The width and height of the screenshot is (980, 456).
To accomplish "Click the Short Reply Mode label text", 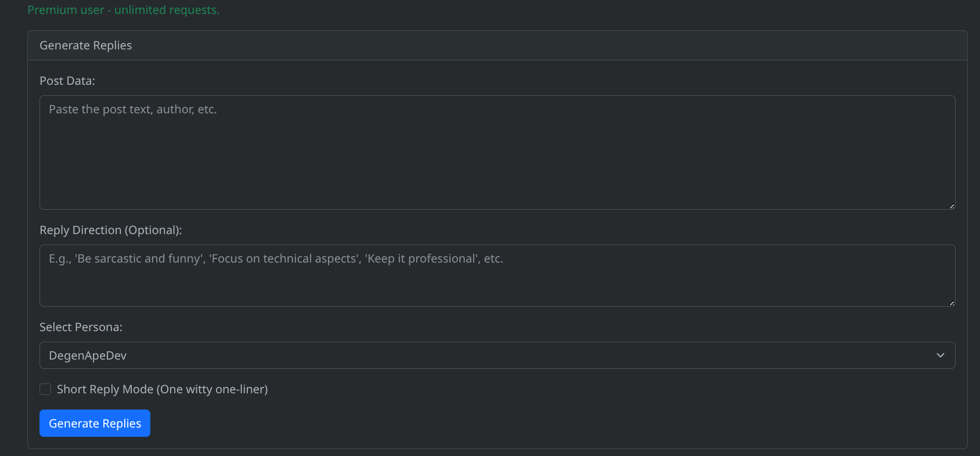I will [162, 389].
